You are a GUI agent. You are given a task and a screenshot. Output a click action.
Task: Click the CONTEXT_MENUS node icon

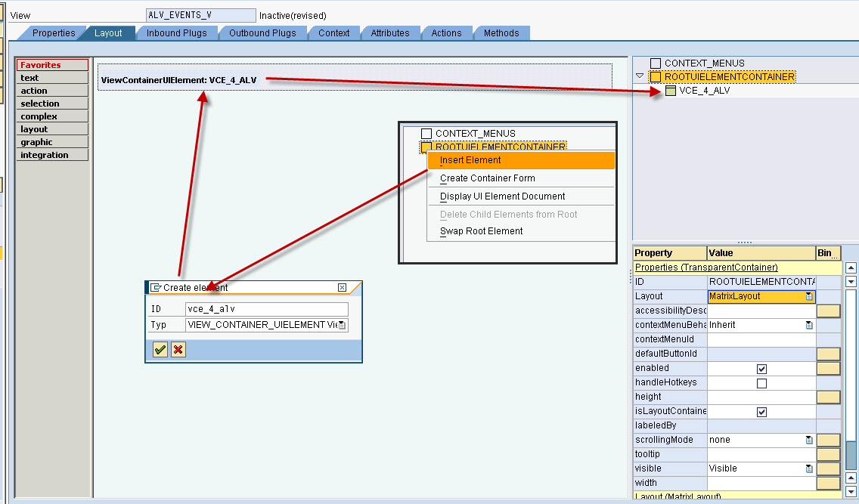point(654,64)
